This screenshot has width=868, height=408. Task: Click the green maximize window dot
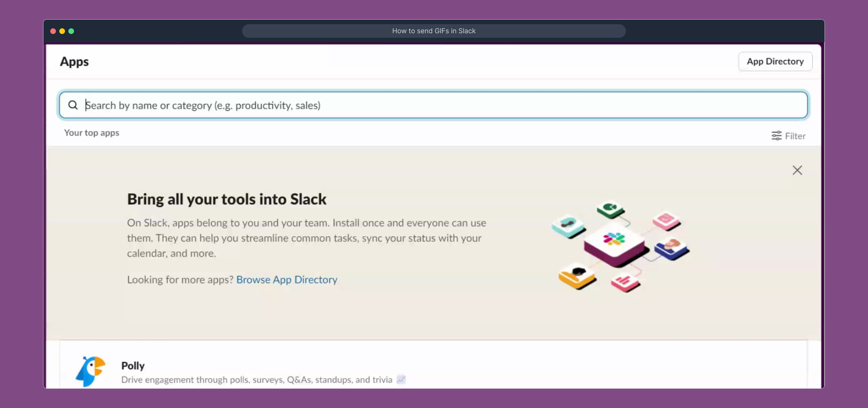point(71,31)
